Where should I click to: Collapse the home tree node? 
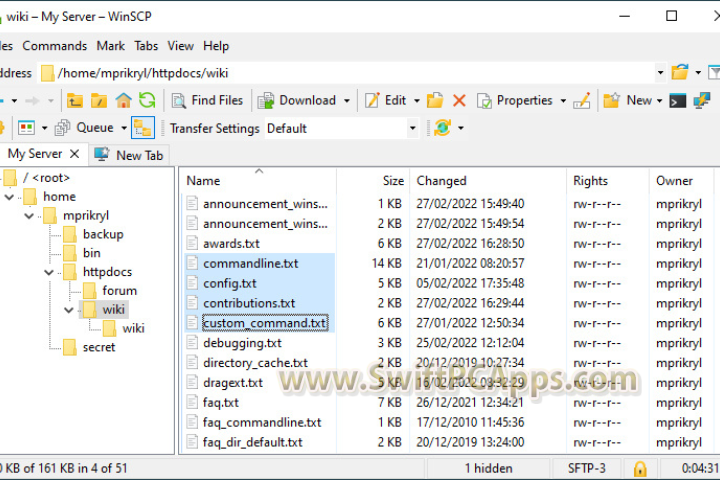(9, 197)
